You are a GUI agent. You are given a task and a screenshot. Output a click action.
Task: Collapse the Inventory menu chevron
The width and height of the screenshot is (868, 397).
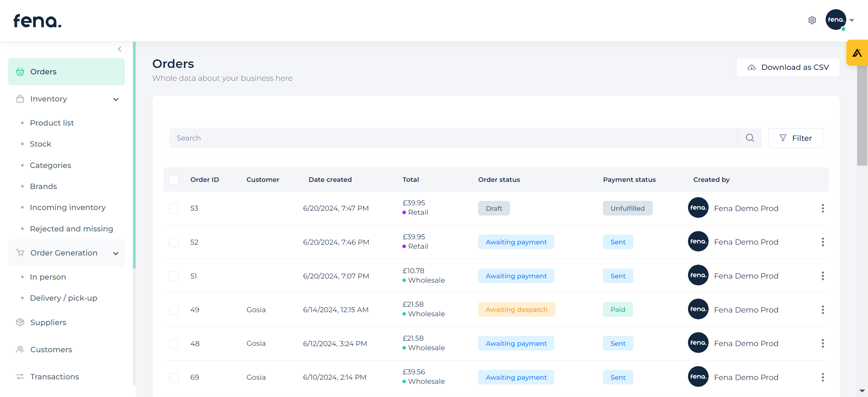[116, 99]
